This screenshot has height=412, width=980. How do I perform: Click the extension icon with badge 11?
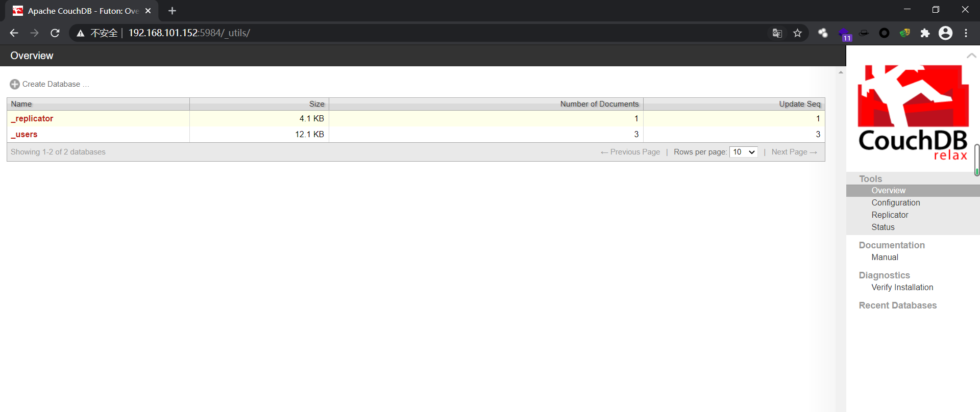point(845,34)
